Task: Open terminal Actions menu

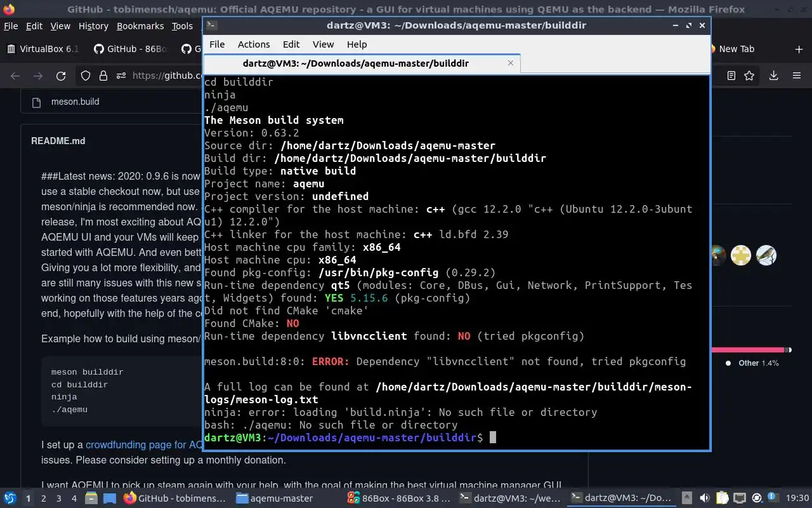Action: tap(254, 44)
